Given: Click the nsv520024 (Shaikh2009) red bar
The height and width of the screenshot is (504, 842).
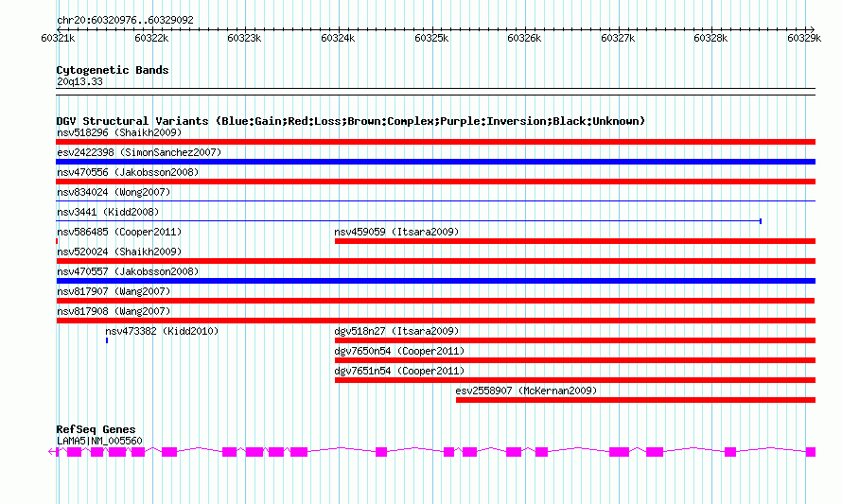Looking at the screenshot, I should [435, 261].
